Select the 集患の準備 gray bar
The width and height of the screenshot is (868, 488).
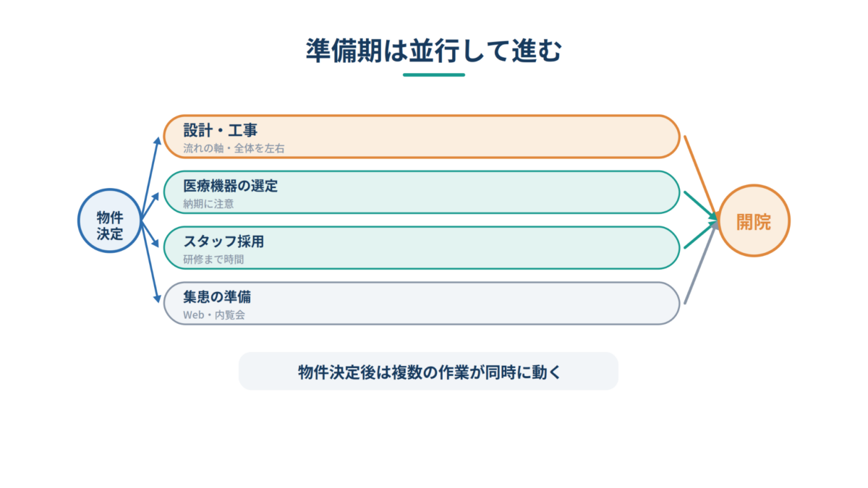tap(422, 303)
